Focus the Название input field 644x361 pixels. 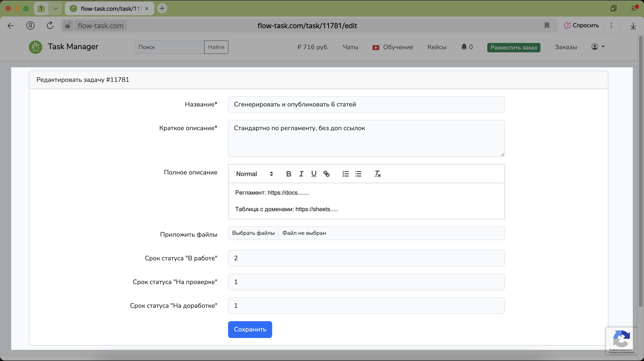(x=366, y=104)
